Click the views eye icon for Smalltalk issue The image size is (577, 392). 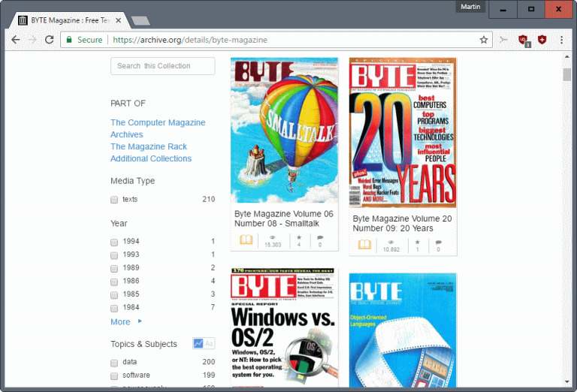(x=273, y=237)
